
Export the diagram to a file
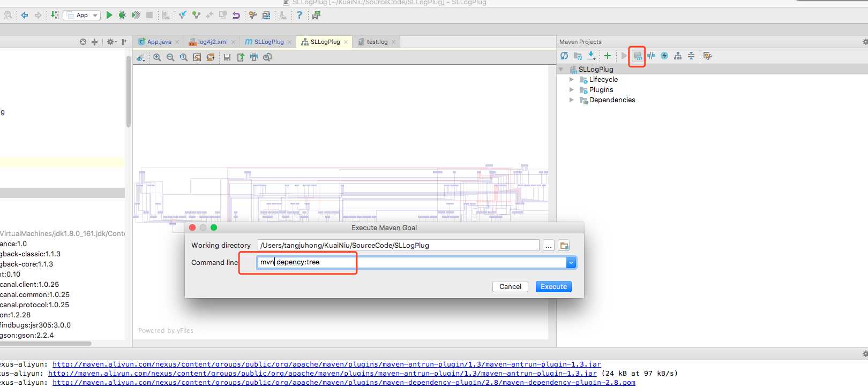click(x=241, y=57)
